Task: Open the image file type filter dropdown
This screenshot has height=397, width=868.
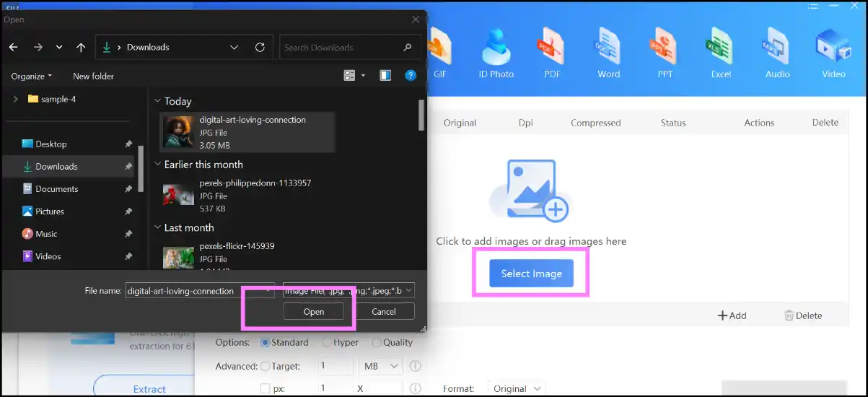Action: click(x=348, y=291)
